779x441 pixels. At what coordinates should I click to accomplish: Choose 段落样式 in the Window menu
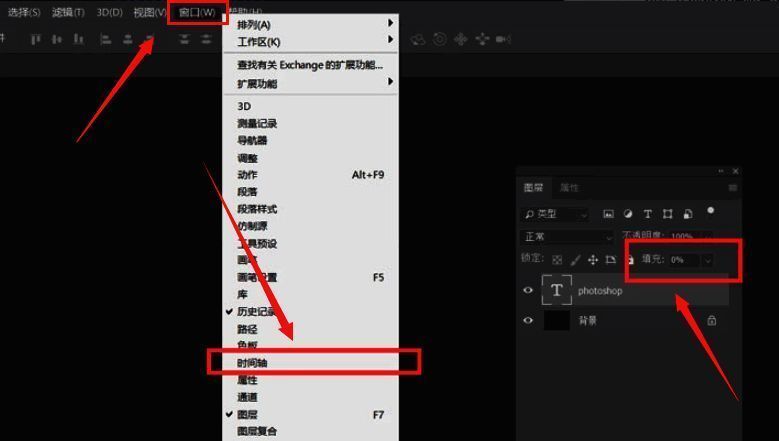(x=310, y=209)
